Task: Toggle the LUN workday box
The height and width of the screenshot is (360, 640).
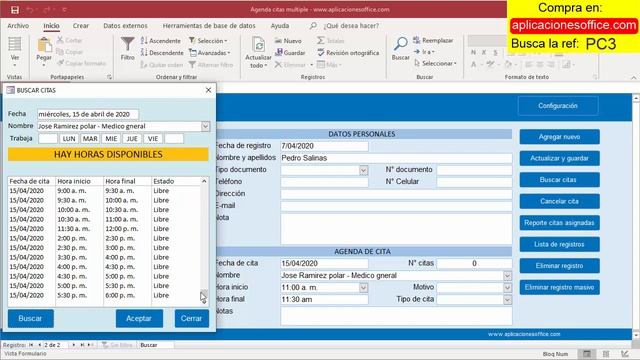Action: 69,139
